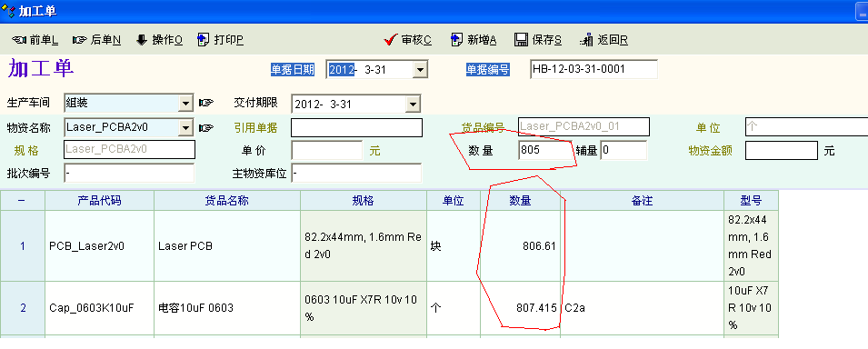
Task: Click the 数量 field showing 805
Action: (x=544, y=150)
